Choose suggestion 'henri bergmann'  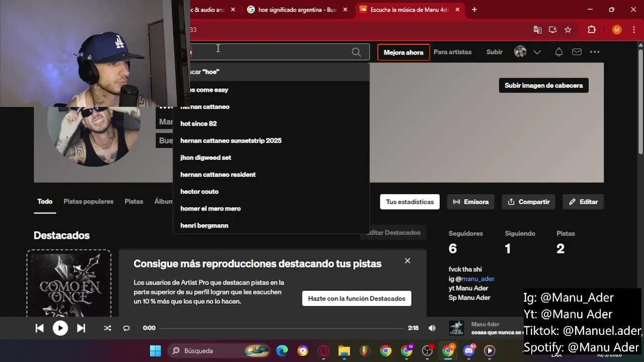point(271,225)
